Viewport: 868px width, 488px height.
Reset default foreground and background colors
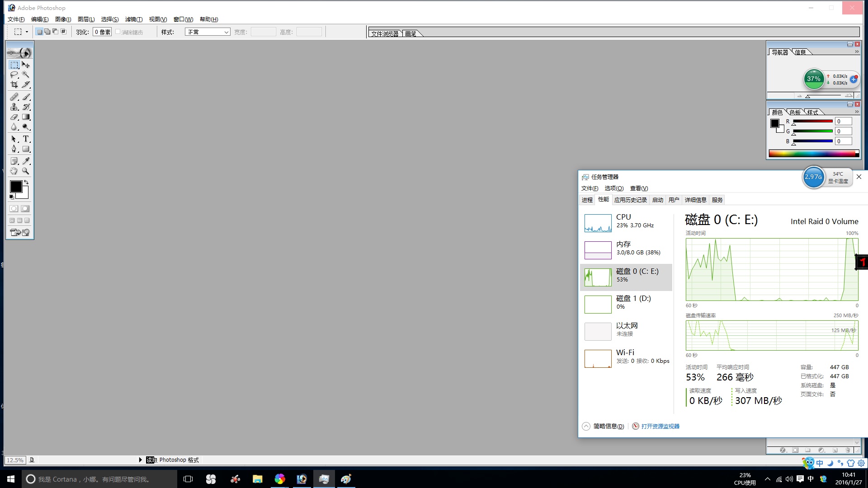(x=12, y=197)
